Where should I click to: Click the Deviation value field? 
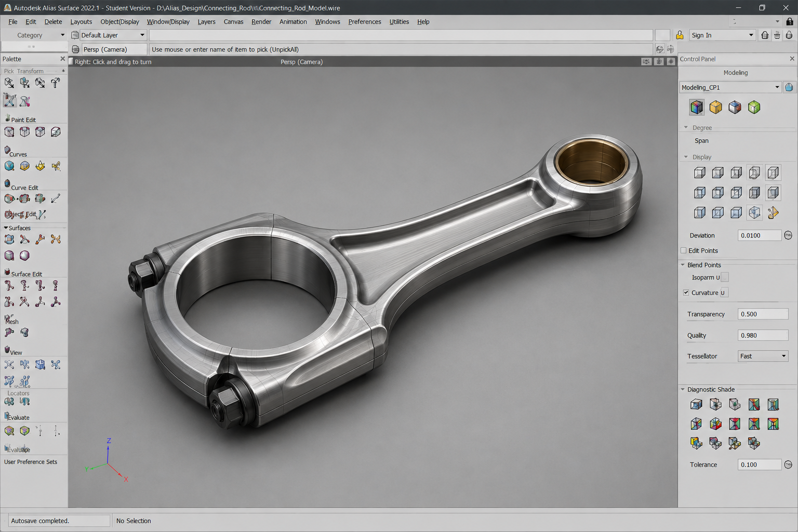tap(760, 235)
